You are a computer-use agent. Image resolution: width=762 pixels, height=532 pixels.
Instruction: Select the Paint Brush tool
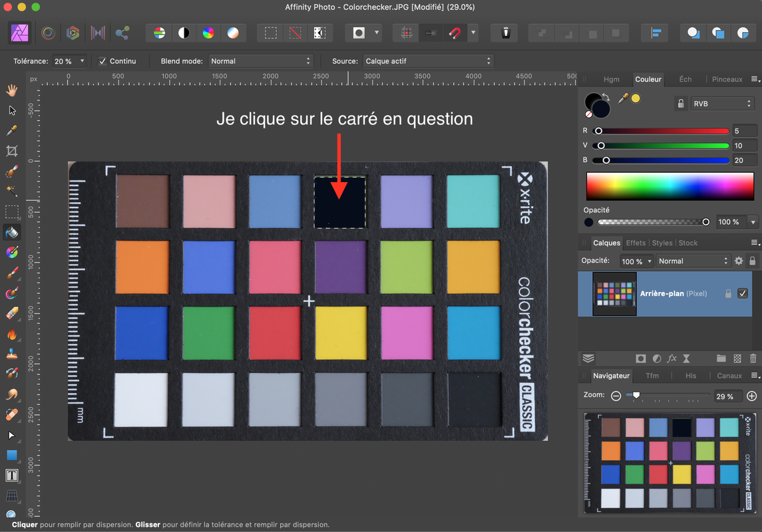pos(12,273)
